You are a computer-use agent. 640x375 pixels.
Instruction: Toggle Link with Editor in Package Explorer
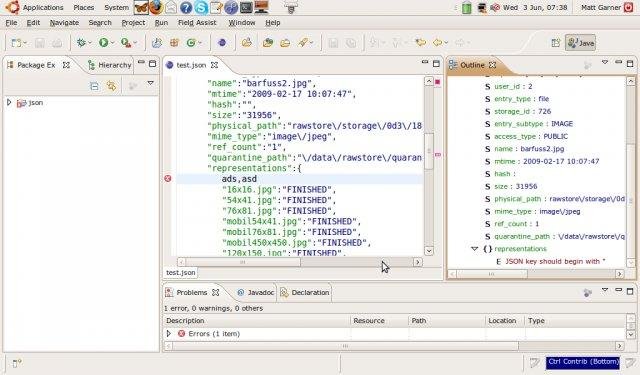click(111, 86)
